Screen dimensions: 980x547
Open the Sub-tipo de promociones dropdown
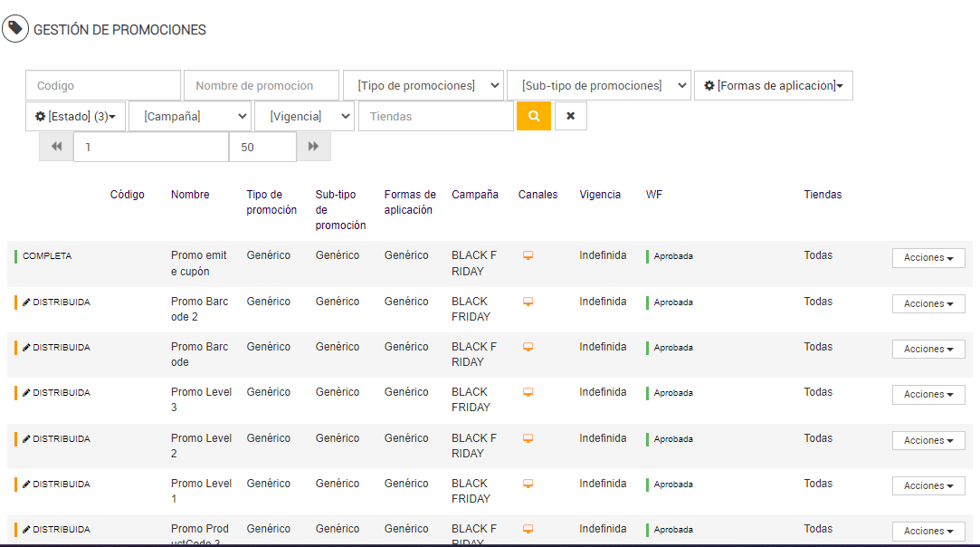(x=599, y=85)
